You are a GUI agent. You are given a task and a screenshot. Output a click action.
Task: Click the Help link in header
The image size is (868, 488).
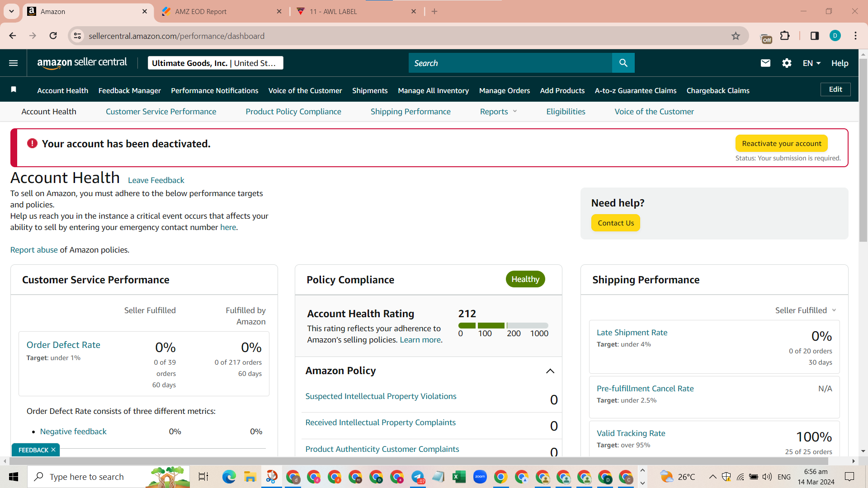tap(840, 63)
